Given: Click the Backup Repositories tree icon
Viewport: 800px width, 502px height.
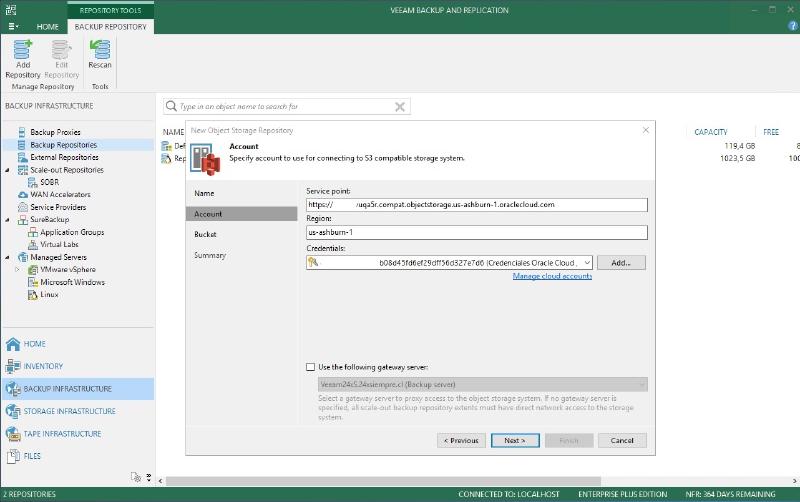Looking at the screenshot, I should coord(22,145).
